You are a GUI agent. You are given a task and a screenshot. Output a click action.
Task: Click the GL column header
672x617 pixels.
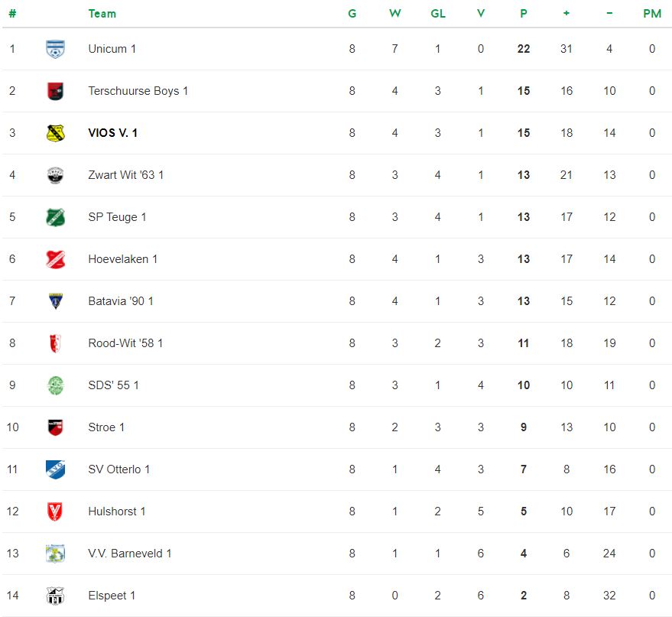[438, 14]
